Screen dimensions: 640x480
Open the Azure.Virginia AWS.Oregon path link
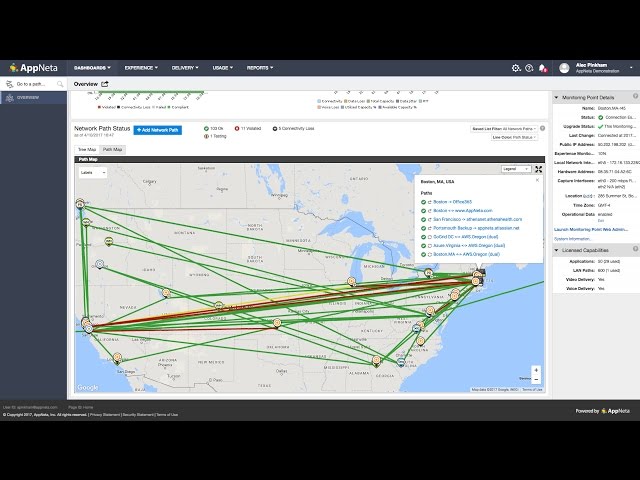tap(469, 246)
